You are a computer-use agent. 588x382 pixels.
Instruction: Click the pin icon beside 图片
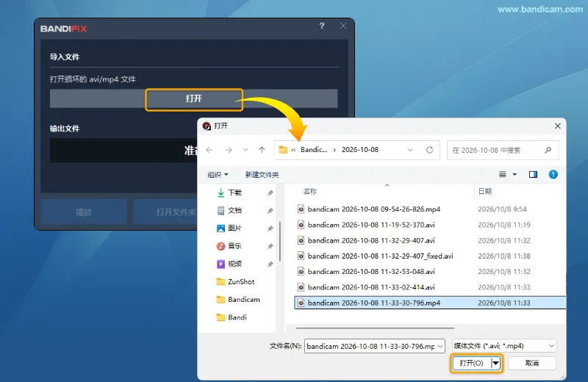(x=270, y=228)
